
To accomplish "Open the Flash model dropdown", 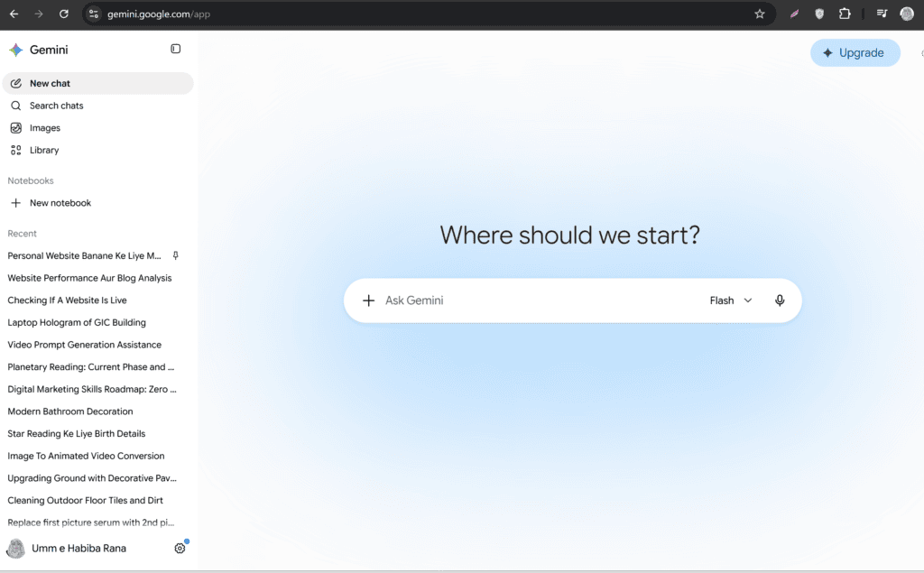I will pyautogui.click(x=731, y=300).
